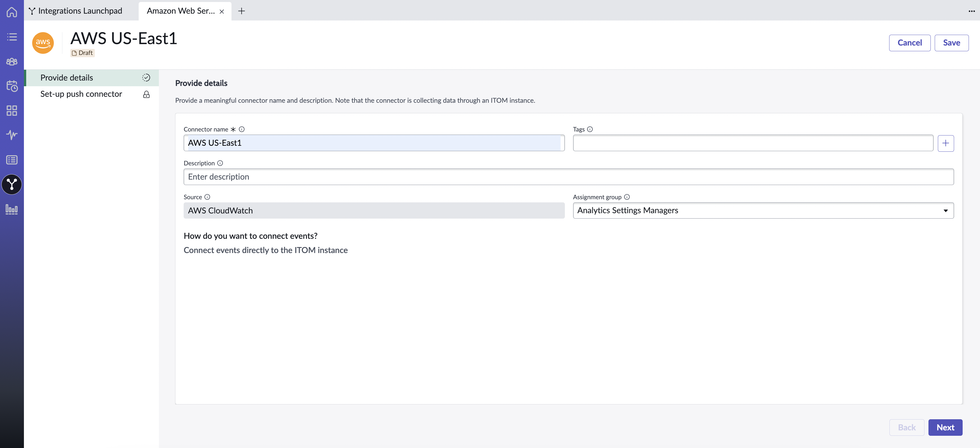Select Set-up push connector step
Viewport: 980px width, 448px height.
[92, 94]
